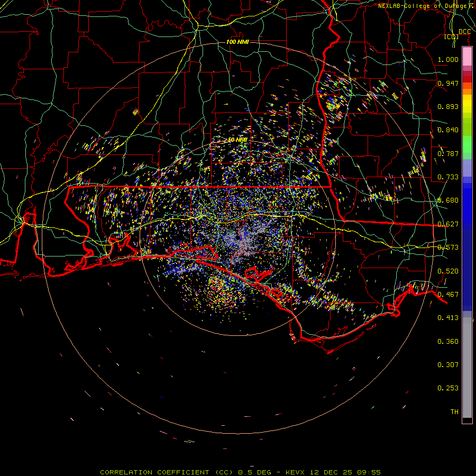The image size is (476, 476).
Task: Click the TH threshold label
Action: pyautogui.click(x=454, y=412)
